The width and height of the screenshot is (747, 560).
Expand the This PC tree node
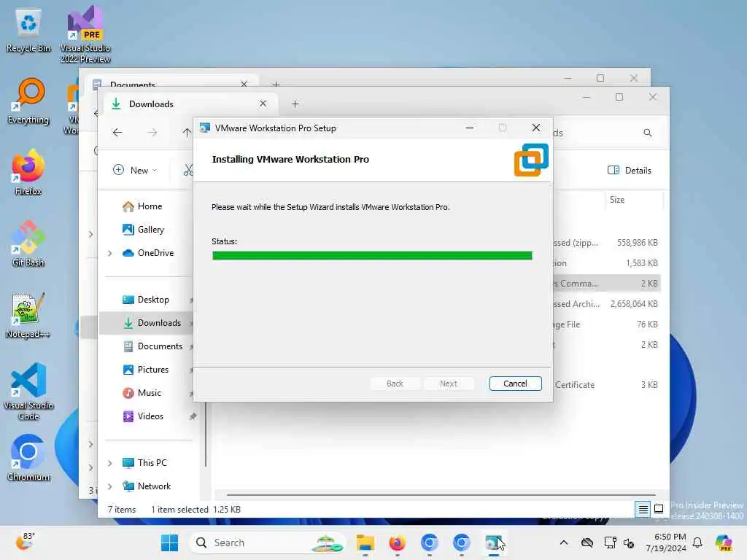(110, 463)
